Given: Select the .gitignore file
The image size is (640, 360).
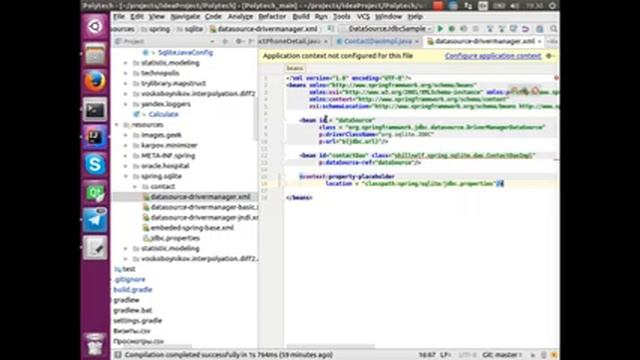Looking at the screenshot, I should tap(130, 280).
